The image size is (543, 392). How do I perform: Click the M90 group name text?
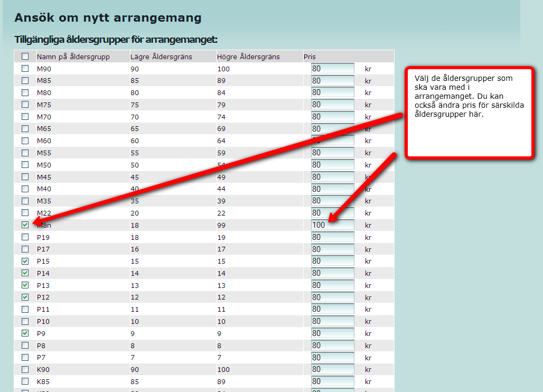tap(44, 69)
